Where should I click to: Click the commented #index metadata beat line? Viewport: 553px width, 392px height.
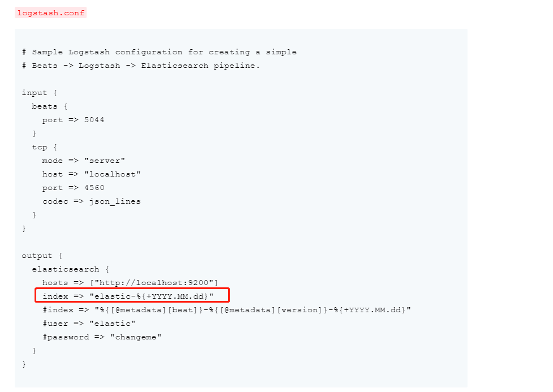[226, 310]
